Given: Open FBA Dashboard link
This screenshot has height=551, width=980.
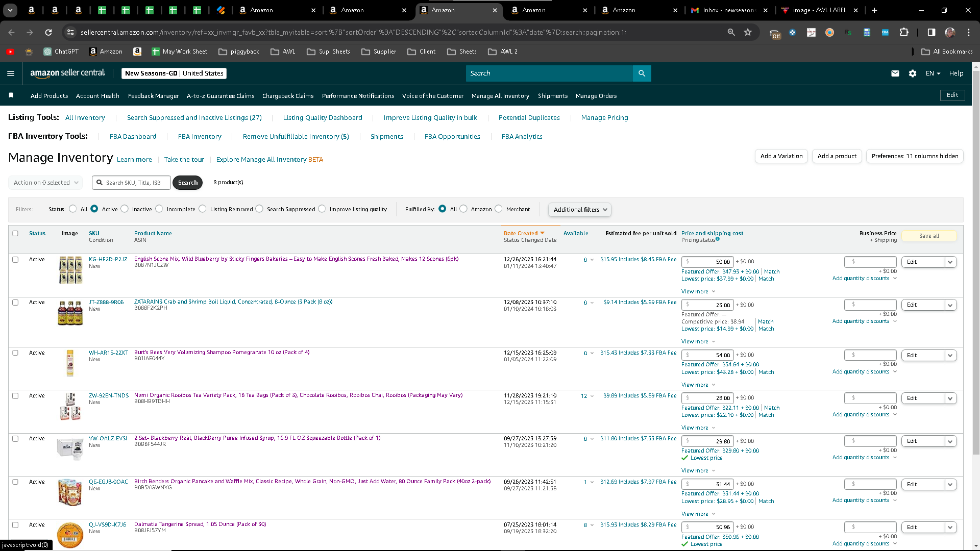Looking at the screenshot, I should [x=133, y=137].
